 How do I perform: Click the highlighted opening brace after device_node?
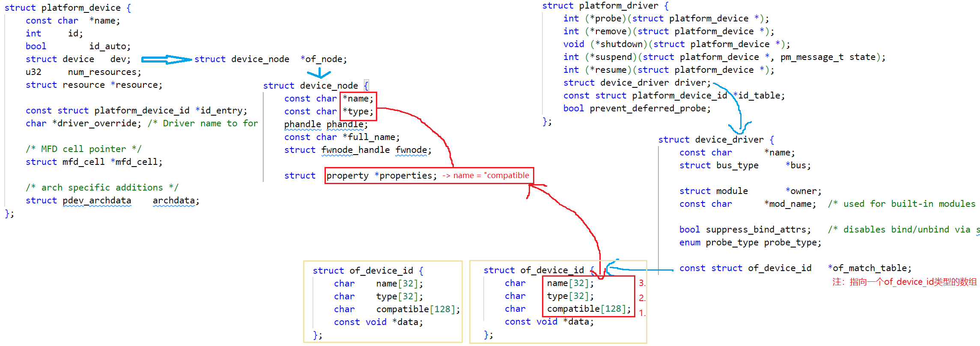(x=366, y=85)
